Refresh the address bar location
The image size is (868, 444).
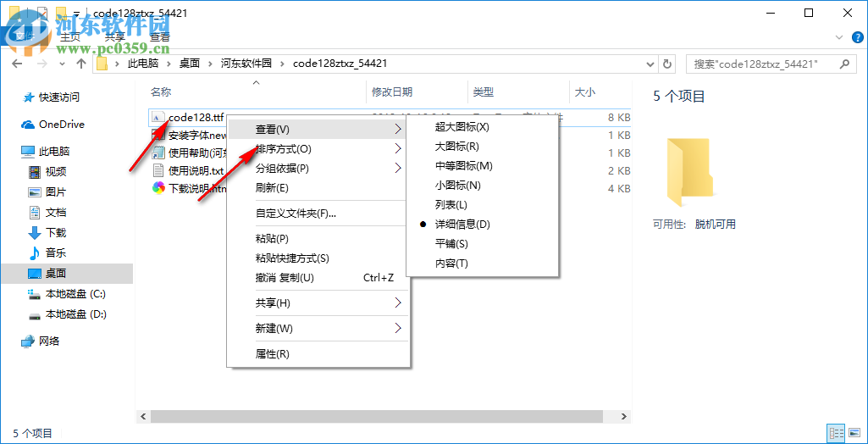[667, 64]
